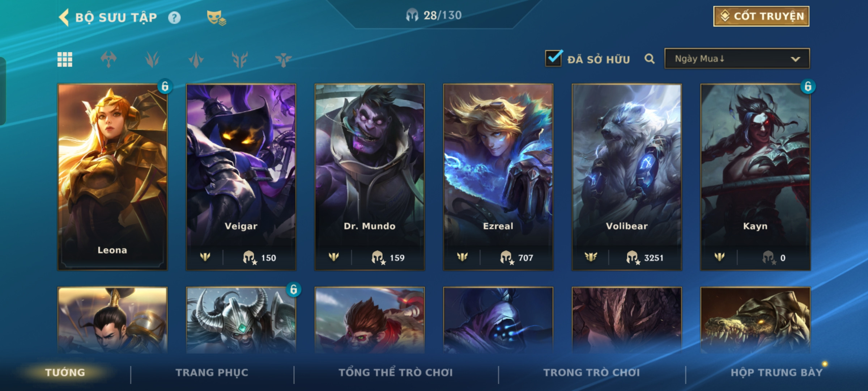
Task: Filter by the axe role icon
Action: coord(109,59)
